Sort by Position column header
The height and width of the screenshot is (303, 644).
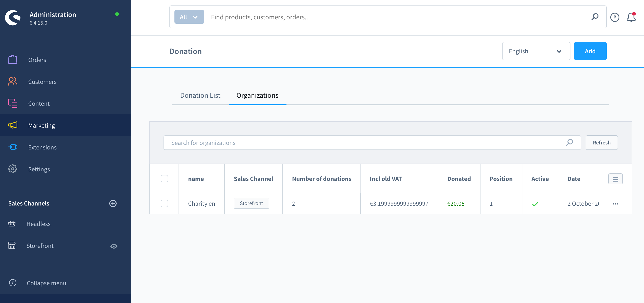tap(501, 179)
